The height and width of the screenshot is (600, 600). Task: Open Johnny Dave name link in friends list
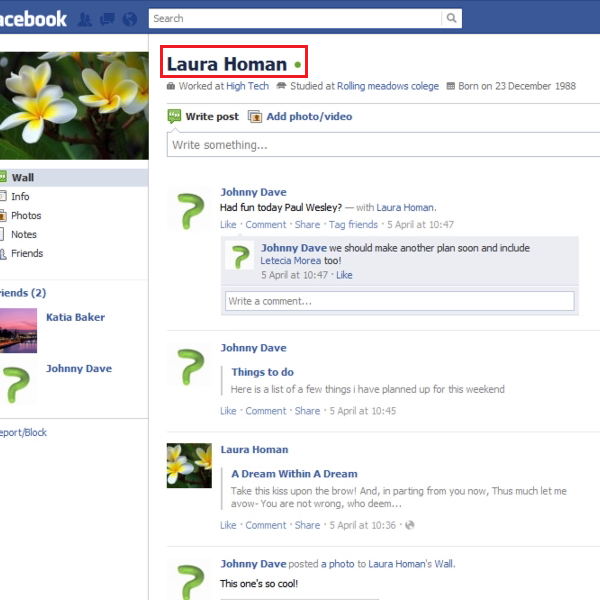tap(79, 368)
